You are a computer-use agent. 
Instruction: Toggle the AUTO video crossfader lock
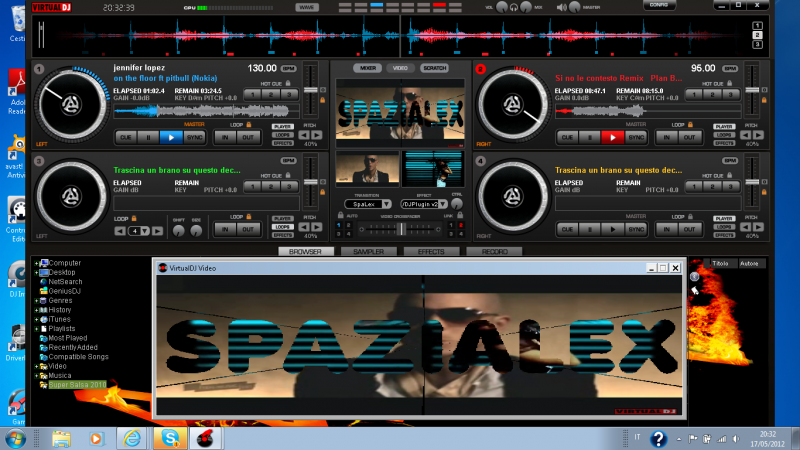(x=340, y=215)
